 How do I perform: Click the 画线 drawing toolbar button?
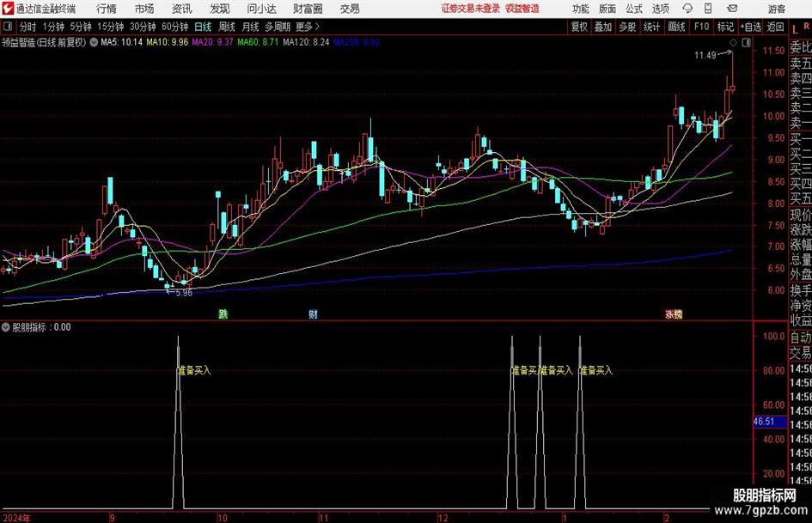click(x=676, y=27)
